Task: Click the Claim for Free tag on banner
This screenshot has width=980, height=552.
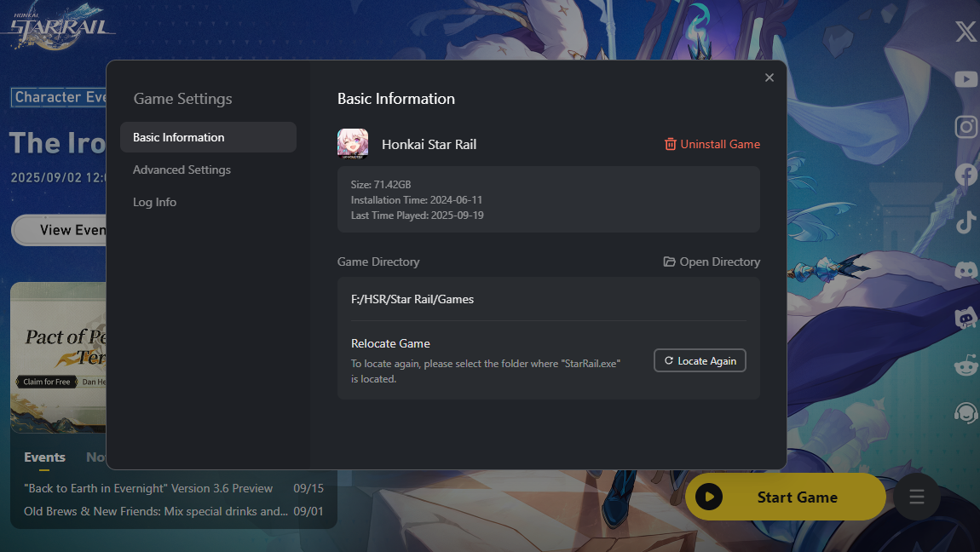Action: tap(46, 382)
